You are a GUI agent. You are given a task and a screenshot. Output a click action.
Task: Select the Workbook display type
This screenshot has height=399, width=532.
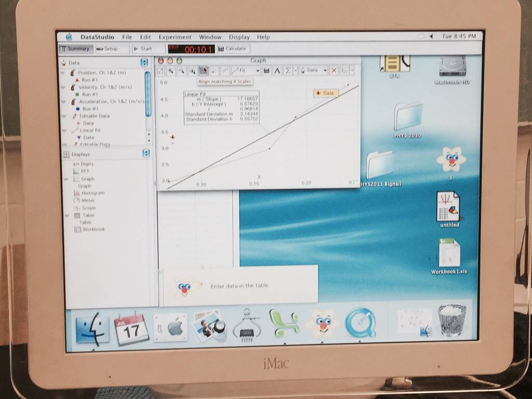point(90,229)
